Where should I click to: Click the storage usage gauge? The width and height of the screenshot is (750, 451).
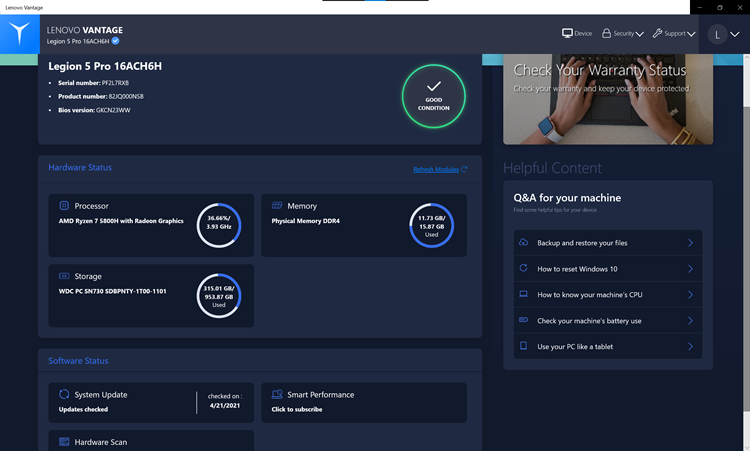coord(219,296)
